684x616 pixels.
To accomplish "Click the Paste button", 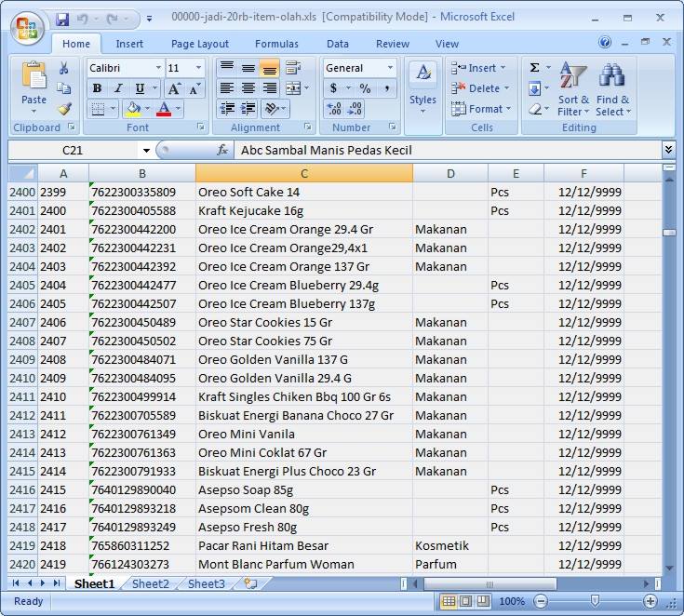I will click(34, 88).
